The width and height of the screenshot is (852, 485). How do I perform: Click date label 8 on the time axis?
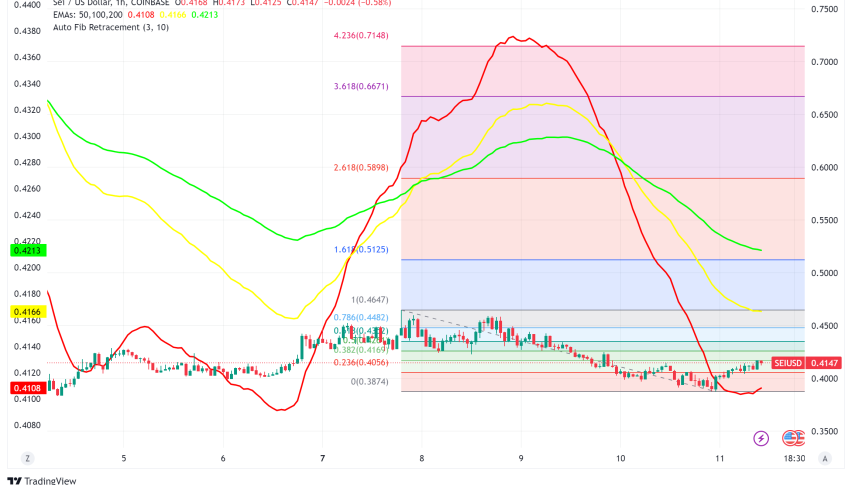[x=422, y=458]
